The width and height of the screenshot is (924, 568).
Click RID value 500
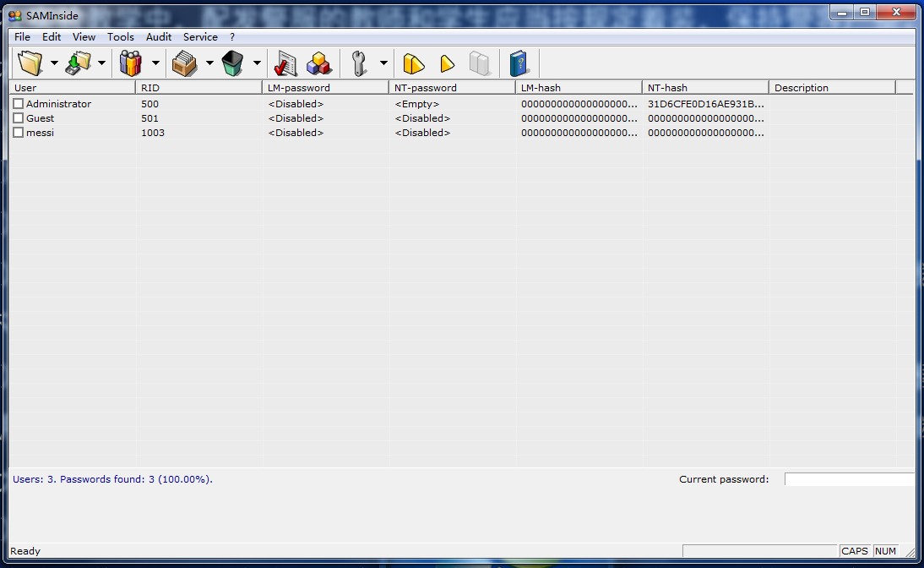tap(149, 104)
